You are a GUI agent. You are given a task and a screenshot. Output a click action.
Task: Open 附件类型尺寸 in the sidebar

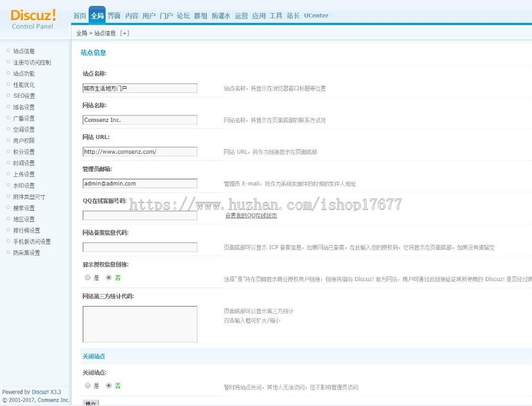coord(29,196)
